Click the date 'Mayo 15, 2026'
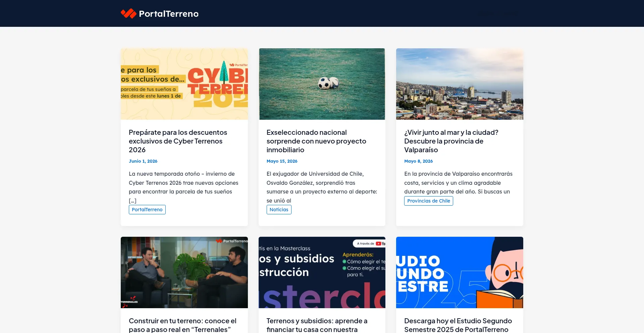 (x=282, y=161)
